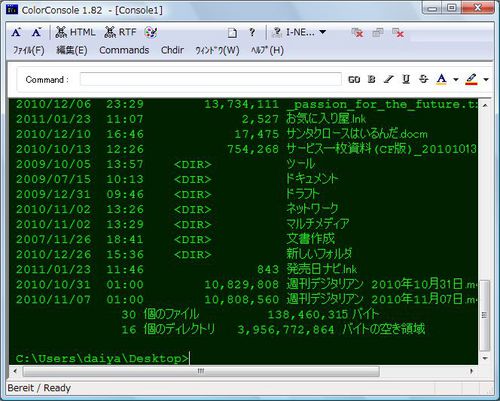The height and width of the screenshot is (401, 500).
Task: Increase font size with the A+ icon
Action: pyautogui.click(x=16, y=32)
